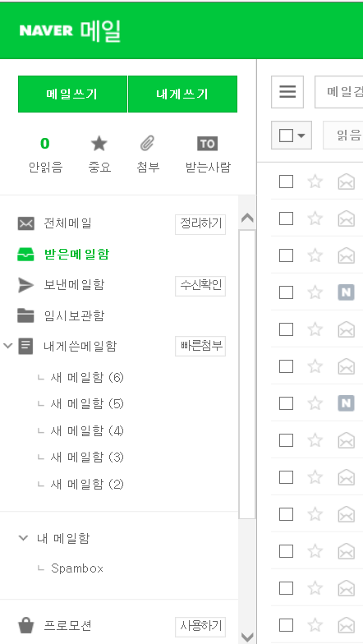Collapse the 내게쓴메일함 folder tree

(8, 345)
